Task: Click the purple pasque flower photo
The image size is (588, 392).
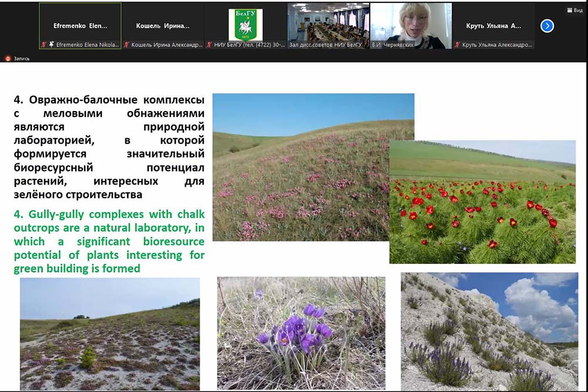Action: (301, 333)
